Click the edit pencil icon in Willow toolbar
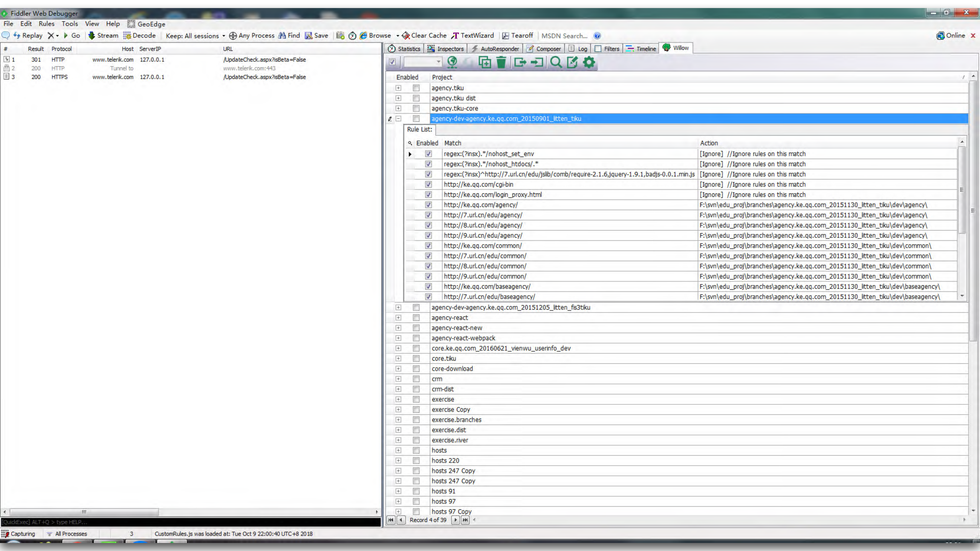 (x=572, y=62)
